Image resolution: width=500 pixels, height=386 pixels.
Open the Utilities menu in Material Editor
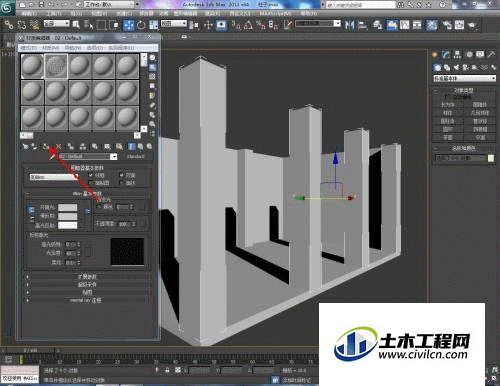coord(121,48)
